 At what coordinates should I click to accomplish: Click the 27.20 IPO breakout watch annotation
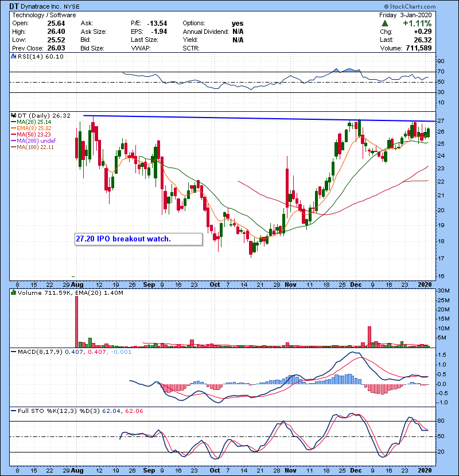click(138, 239)
